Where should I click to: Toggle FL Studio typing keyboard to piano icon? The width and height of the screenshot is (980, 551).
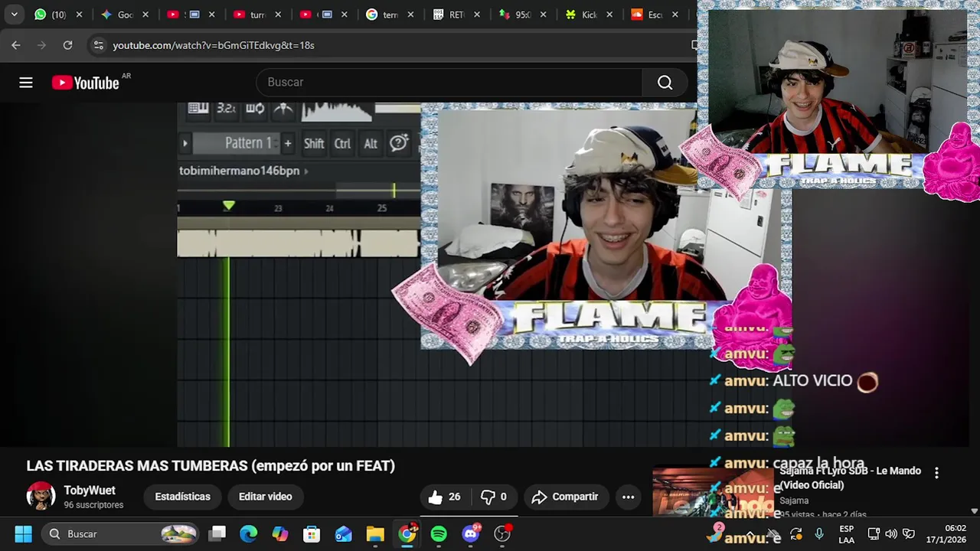tap(198, 109)
